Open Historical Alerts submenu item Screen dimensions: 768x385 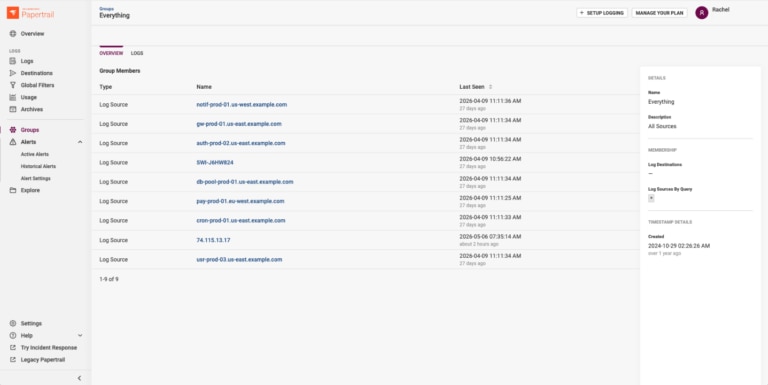click(38, 167)
